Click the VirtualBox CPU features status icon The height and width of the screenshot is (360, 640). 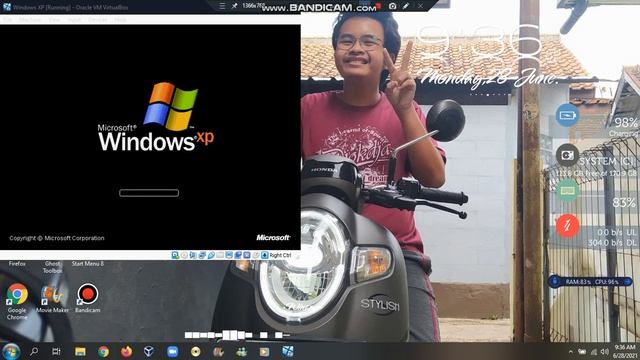(247, 255)
